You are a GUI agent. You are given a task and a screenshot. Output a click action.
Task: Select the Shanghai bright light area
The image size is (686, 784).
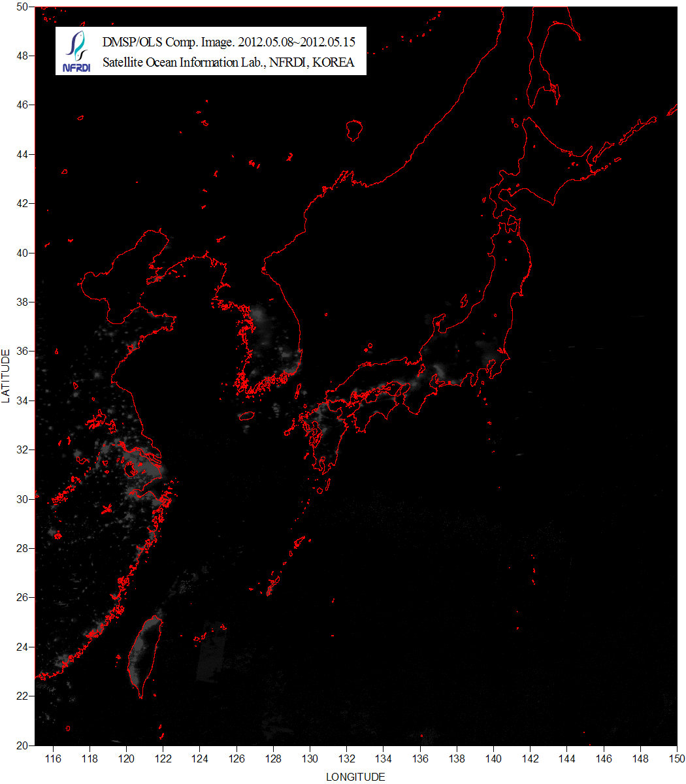coord(152,468)
